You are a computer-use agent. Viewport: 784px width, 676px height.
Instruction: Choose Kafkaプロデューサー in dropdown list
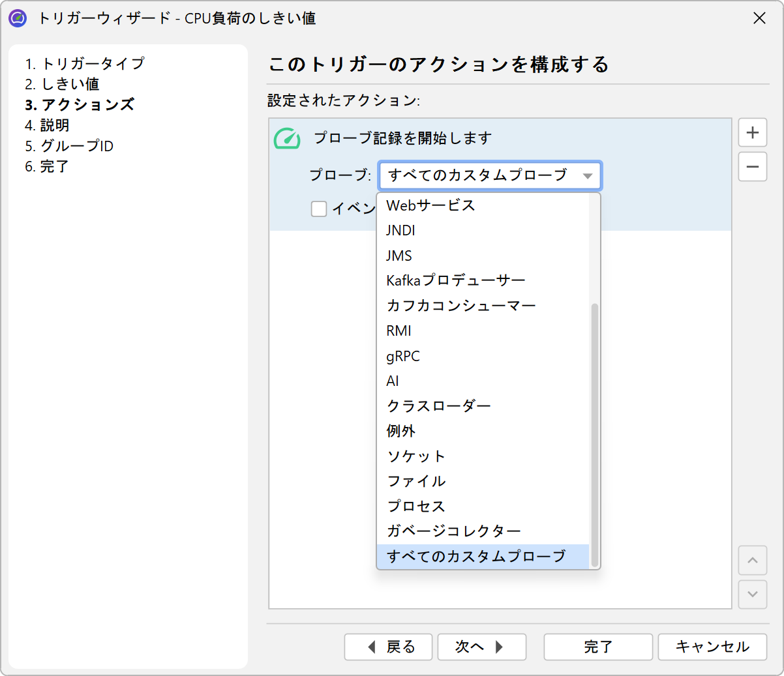[455, 281]
